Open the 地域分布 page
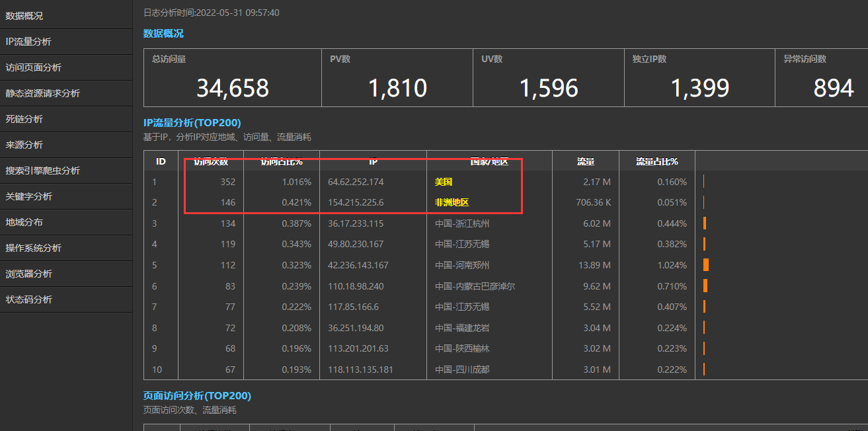868x431 pixels. 24,222
